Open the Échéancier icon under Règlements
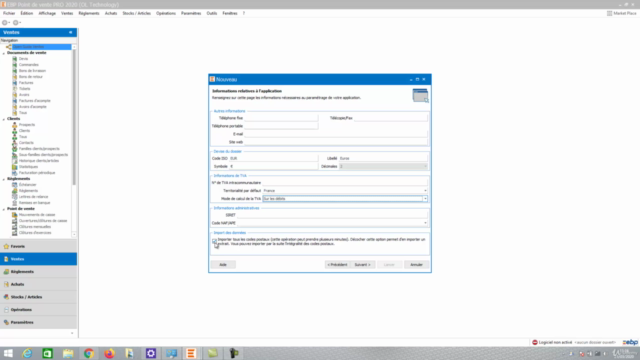This screenshot has width=640, height=360. [x=15, y=184]
